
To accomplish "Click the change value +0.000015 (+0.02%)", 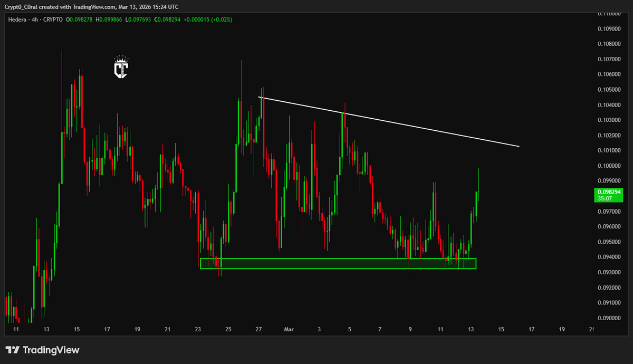I will (209, 20).
